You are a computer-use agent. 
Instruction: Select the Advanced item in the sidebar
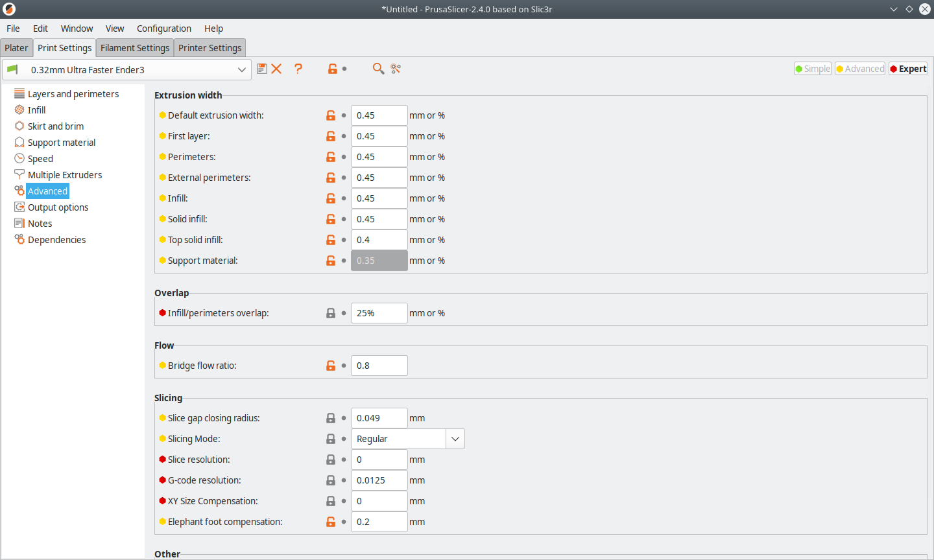pyautogui.click(x=47, y=191)
